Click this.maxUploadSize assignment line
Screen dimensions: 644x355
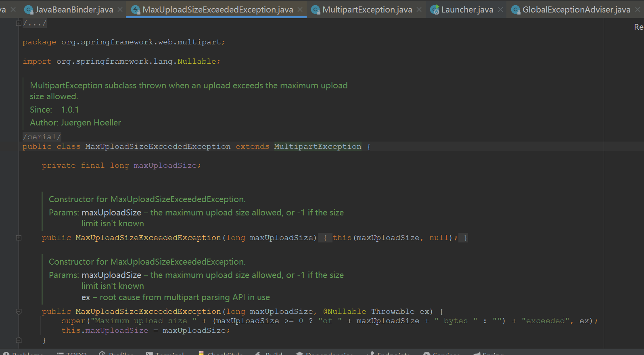pos(146,330)
